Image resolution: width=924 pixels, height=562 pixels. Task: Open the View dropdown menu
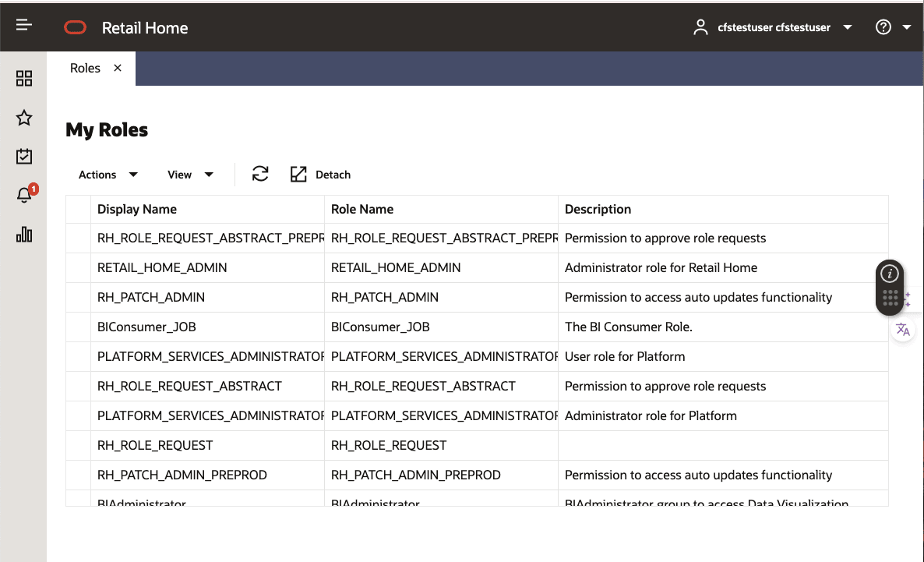coord(190,175)
